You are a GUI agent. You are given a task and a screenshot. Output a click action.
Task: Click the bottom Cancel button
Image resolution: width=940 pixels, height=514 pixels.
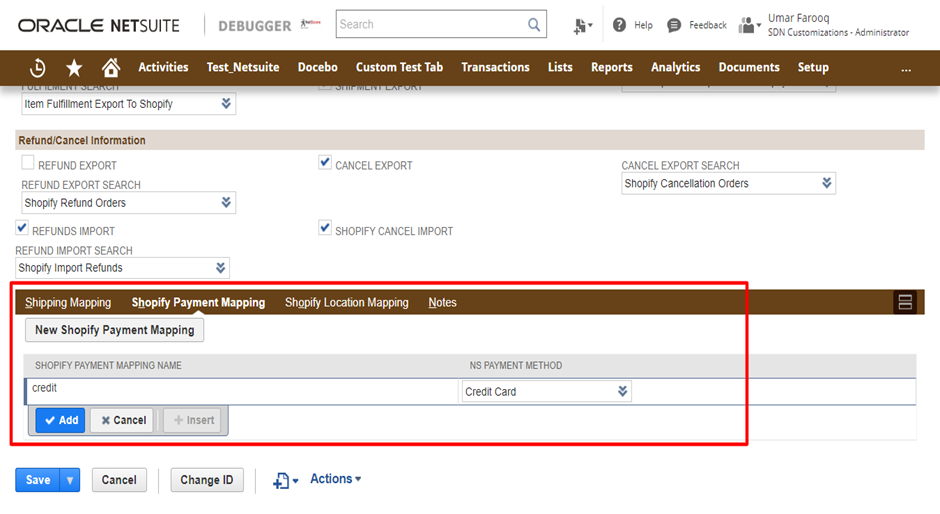click(119, 480)
